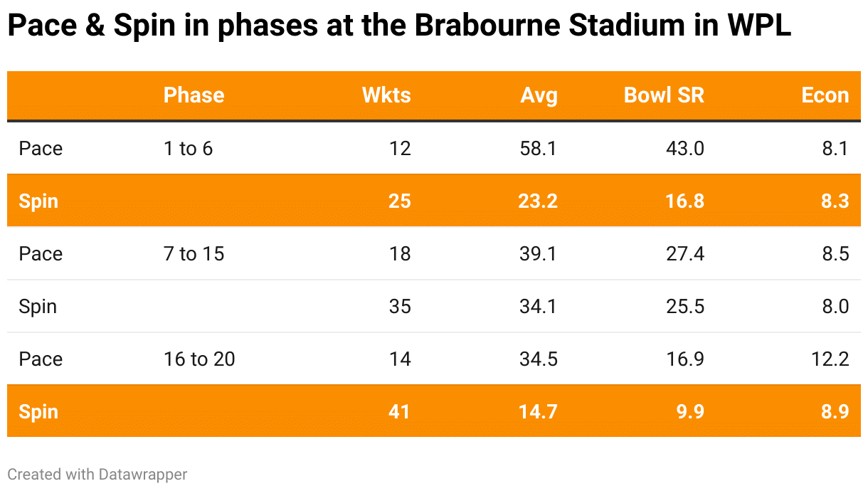This screenshot has width=868, height=491.
Task: Click the 58.1 average value
Action: tap(539, 149)
